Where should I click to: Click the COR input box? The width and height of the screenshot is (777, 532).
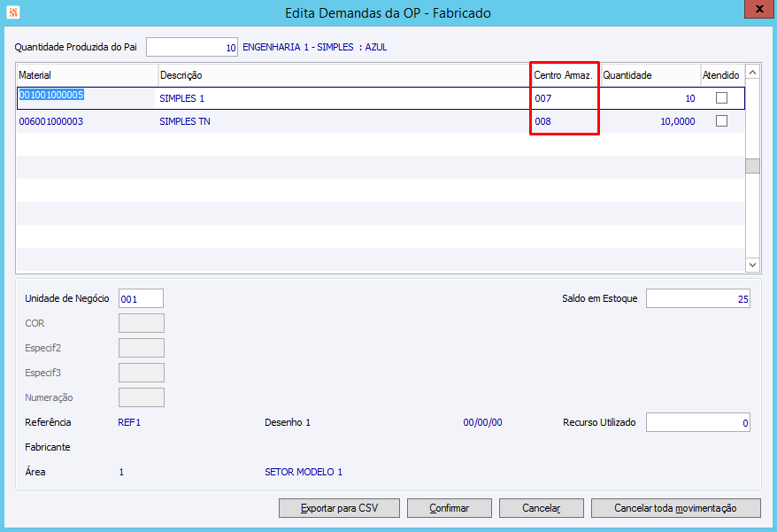tap(142, 323)
